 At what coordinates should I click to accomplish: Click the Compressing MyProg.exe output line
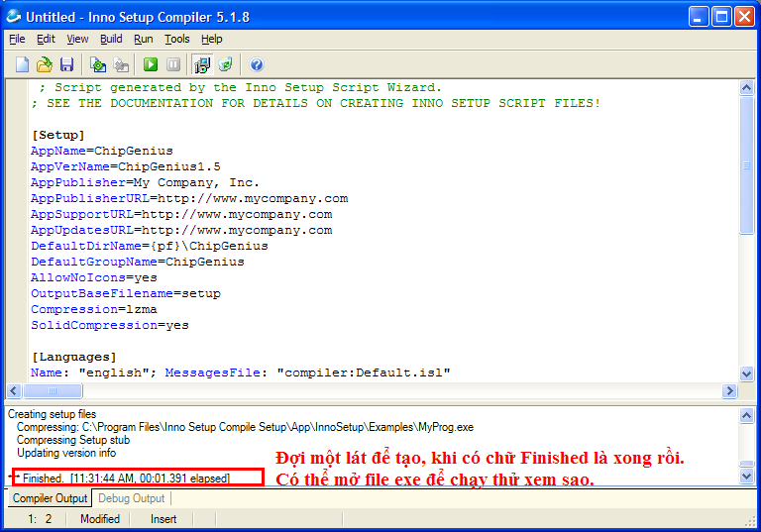point(245,427)
